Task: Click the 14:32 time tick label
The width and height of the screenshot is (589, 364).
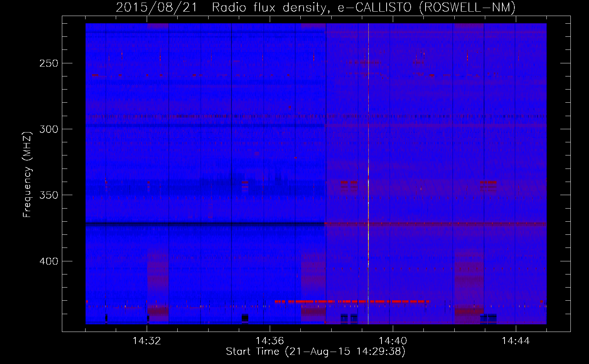Action: point(147,341)
